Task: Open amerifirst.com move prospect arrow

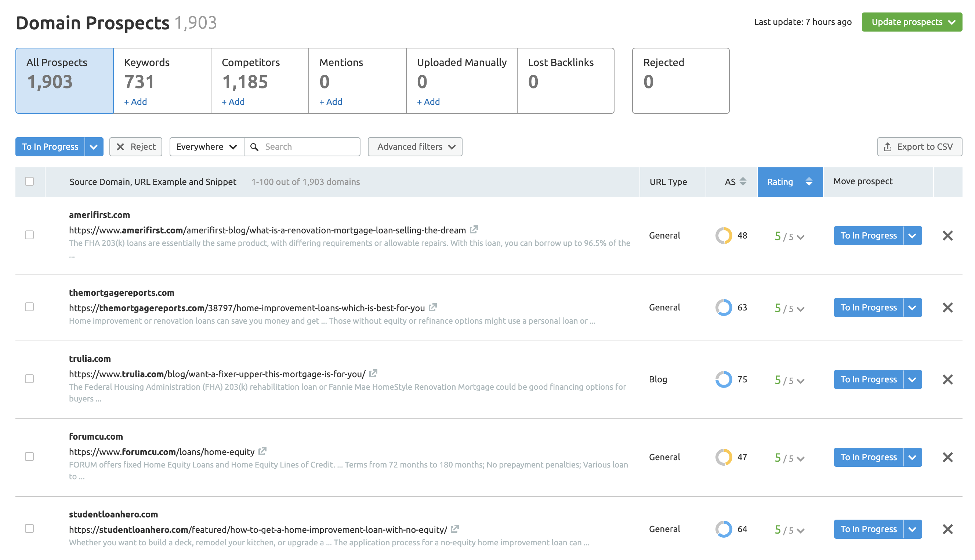Action: [912, 235]
